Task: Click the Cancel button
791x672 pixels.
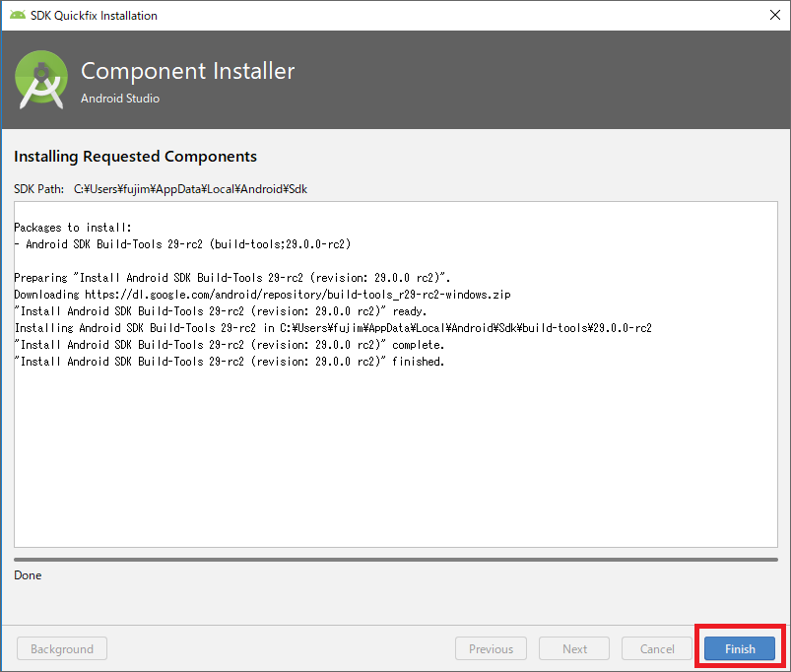Action: coord(657,648)
